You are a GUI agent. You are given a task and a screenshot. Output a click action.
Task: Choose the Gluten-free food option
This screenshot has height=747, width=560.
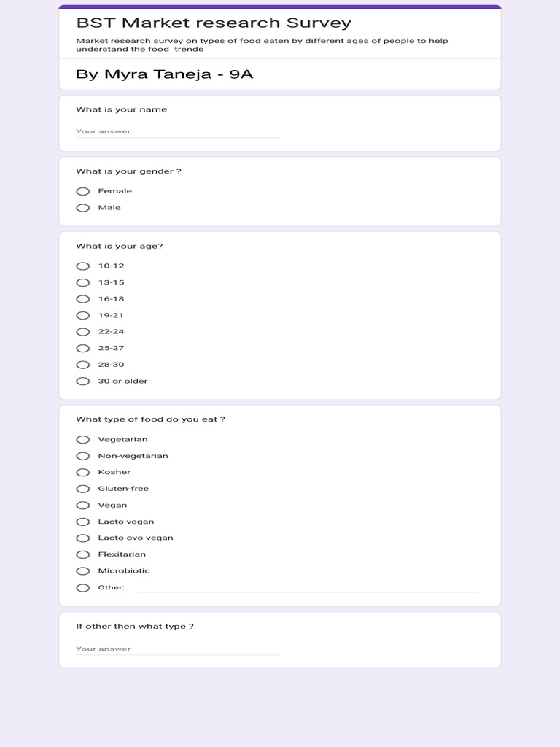83,489
